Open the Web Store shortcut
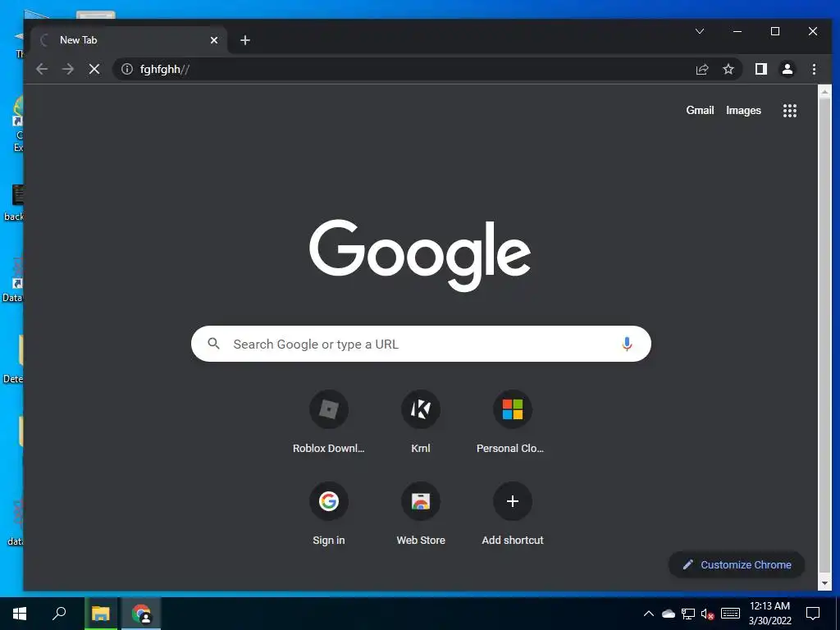Image resolution: width=840 pixels, height=630 pixels. [421, 514]
